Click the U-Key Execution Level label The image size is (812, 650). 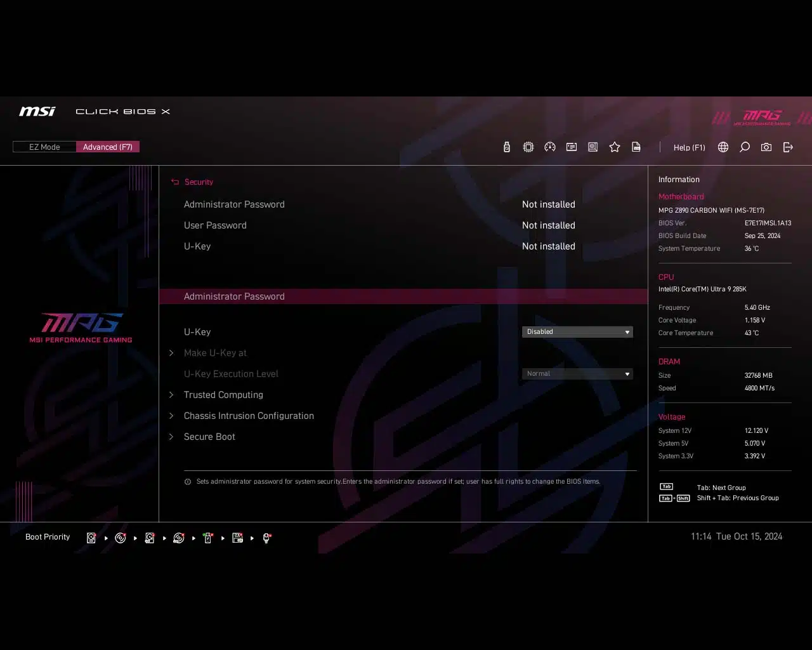point(231,374)
